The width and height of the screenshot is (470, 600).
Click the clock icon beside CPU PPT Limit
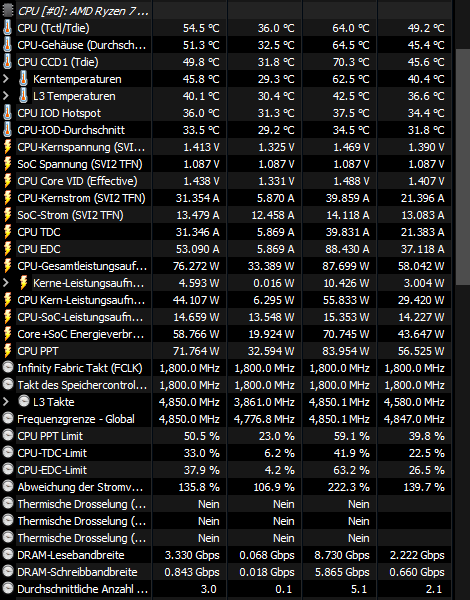[x=8, y=435]
